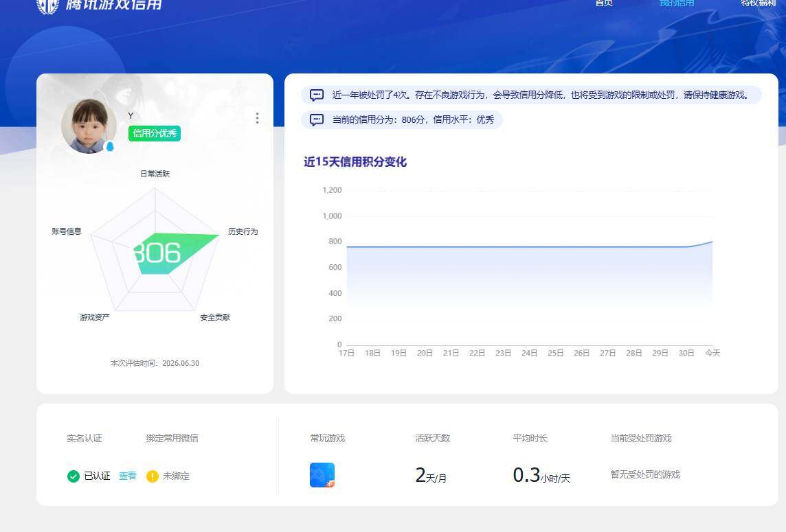Click the 已认证 status text

98,476
